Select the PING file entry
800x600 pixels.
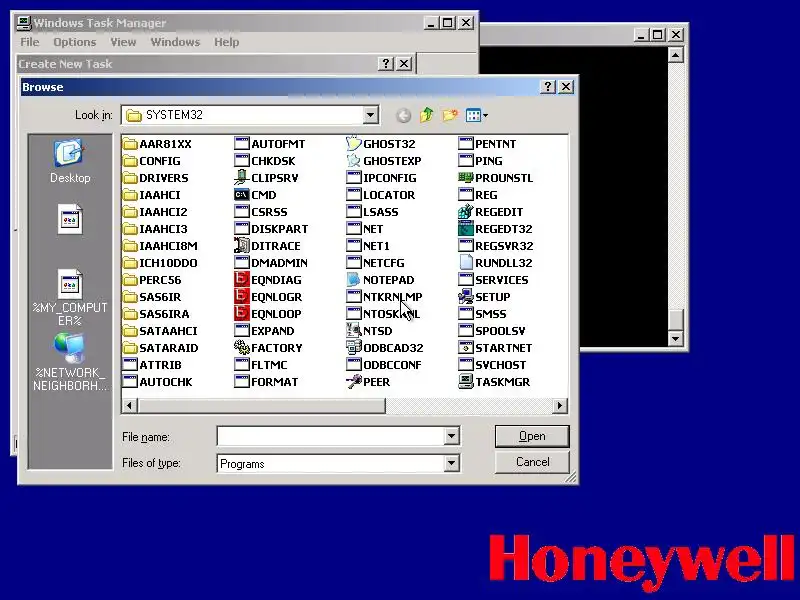tap(481, 161)
